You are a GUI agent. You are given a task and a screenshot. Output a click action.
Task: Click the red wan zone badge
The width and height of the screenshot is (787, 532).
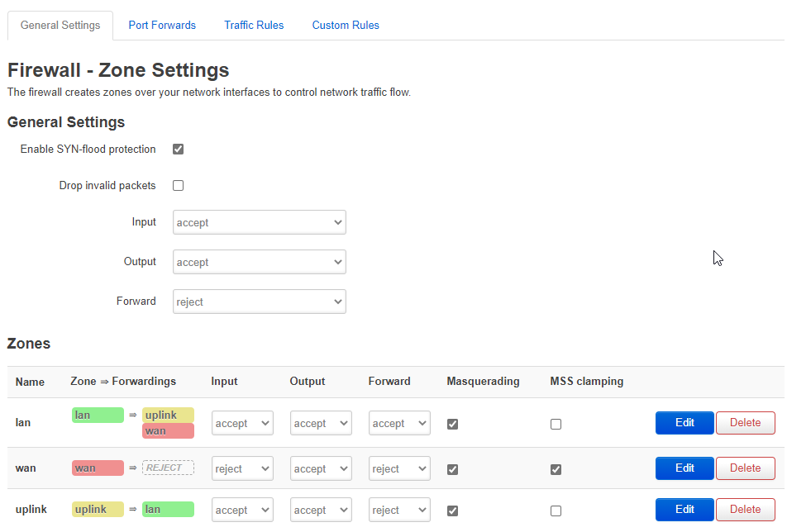[98, 468]
